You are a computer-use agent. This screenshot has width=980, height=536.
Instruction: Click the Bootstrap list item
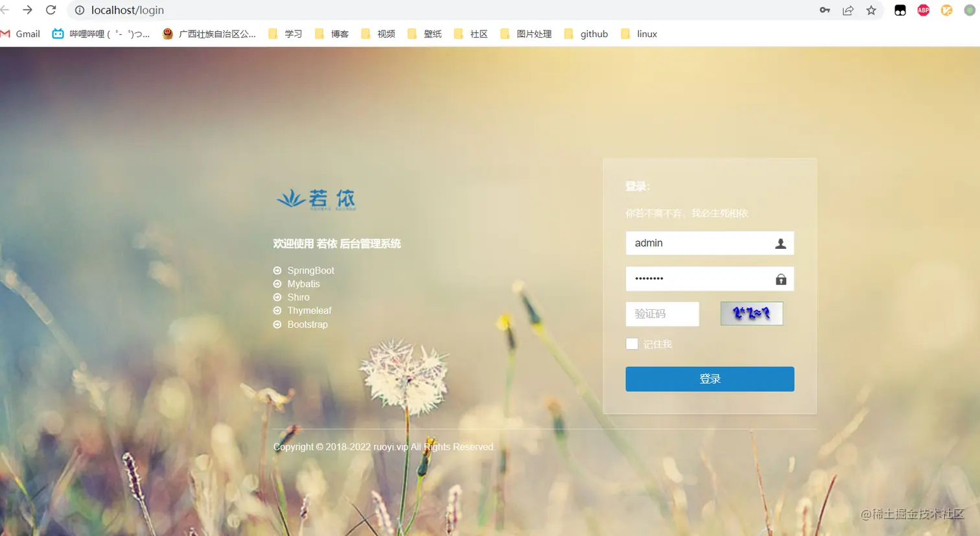click(307, 324)
